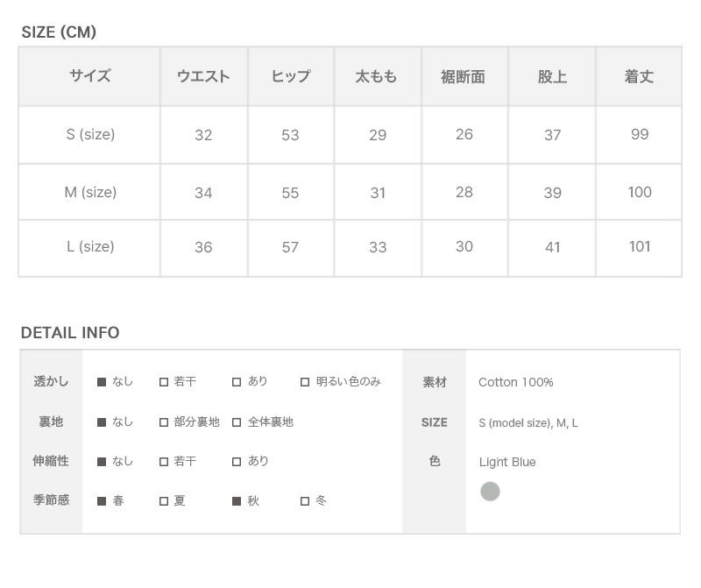The width and height of the screenshot is (701, 588).
Task: Check the 透かし 若干 checkbox
Action: (164, 382)
